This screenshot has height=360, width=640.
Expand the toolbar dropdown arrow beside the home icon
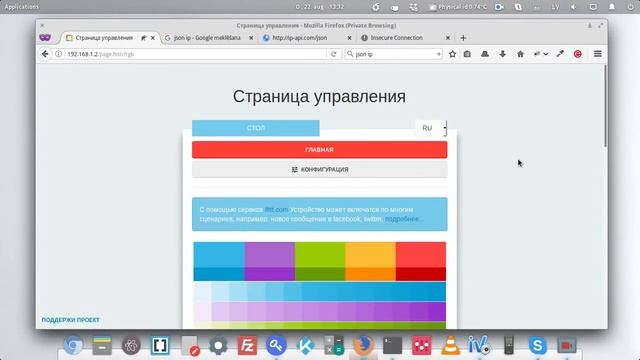(x=545, y=54)
